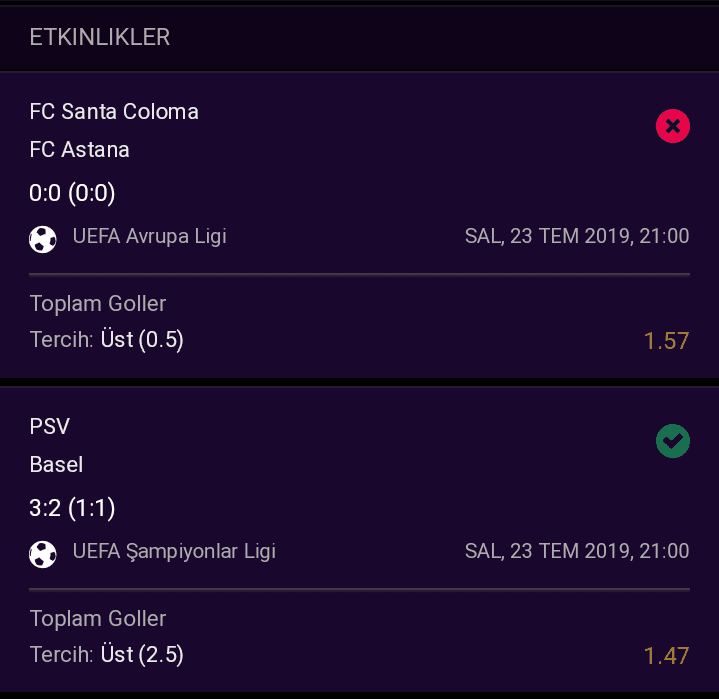Screen dimensions: 719x699
Task: Click soccer ball icon beside UEFA Şampiyonlar Ligi
Action: click(x=43, y=554)
